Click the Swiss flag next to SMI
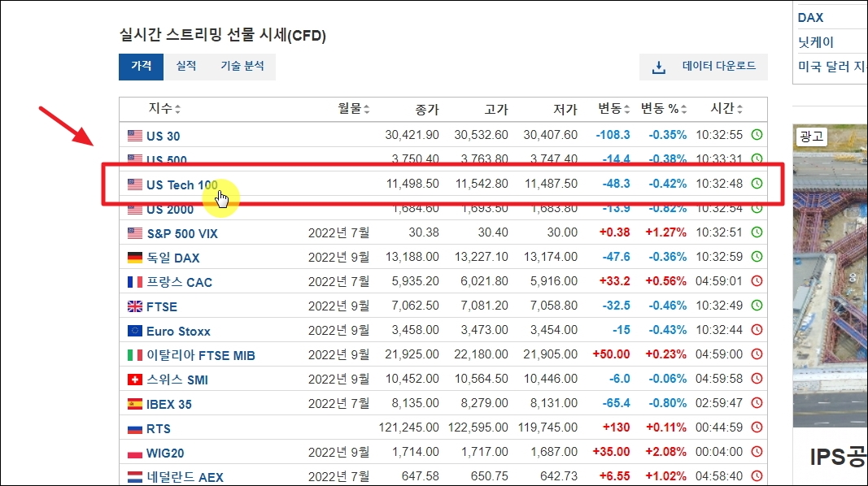Viewport: 868px width, 486px height. (134, 380)
